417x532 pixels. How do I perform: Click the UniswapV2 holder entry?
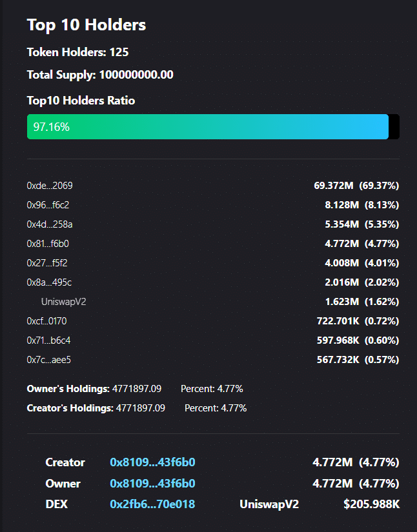point(63,302)
